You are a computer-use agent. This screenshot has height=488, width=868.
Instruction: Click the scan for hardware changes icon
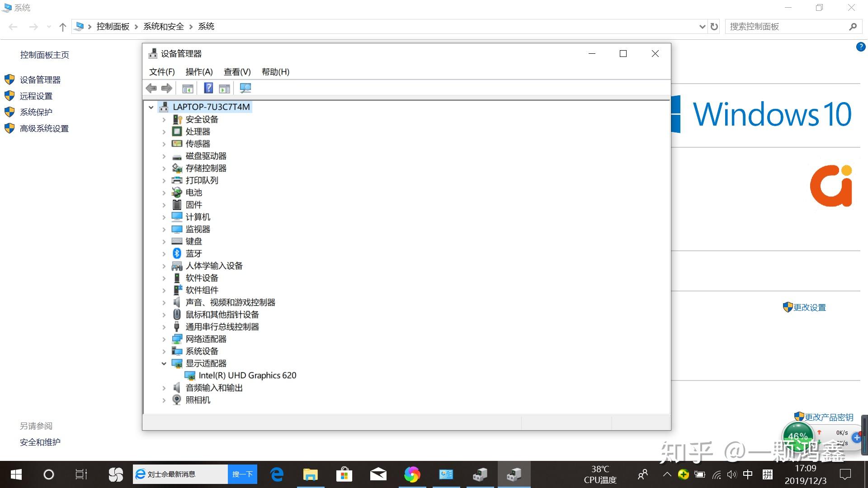(245, 89)
